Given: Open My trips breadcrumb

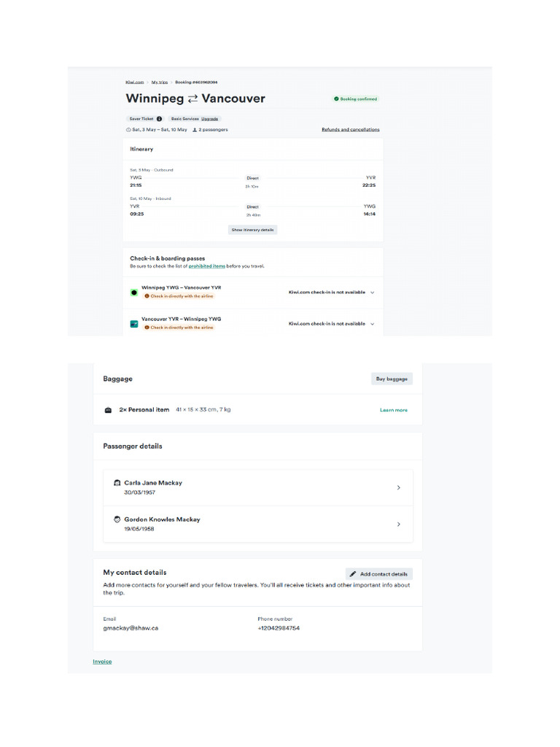Looking at the screenshot, I should coord(160,82).
